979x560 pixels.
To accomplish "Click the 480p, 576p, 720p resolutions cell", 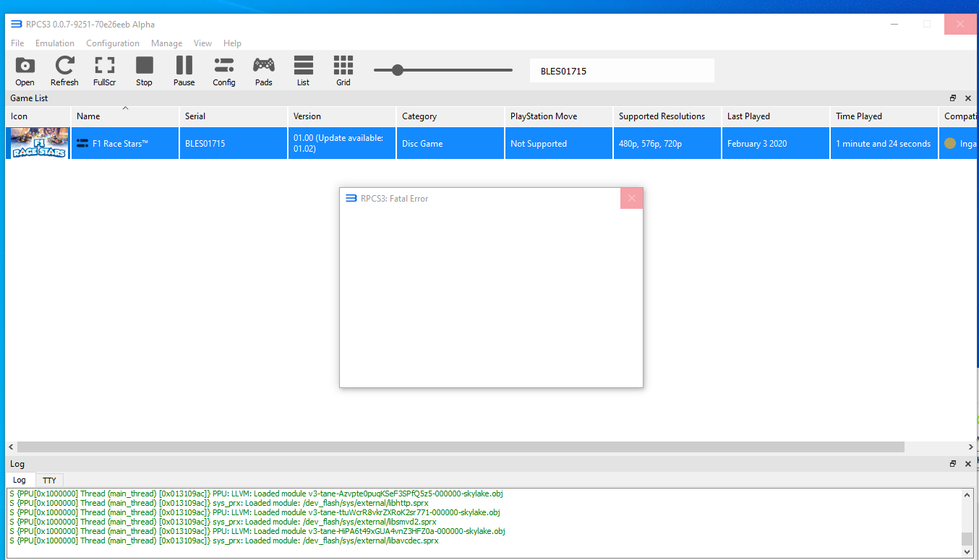I will 667,143.
